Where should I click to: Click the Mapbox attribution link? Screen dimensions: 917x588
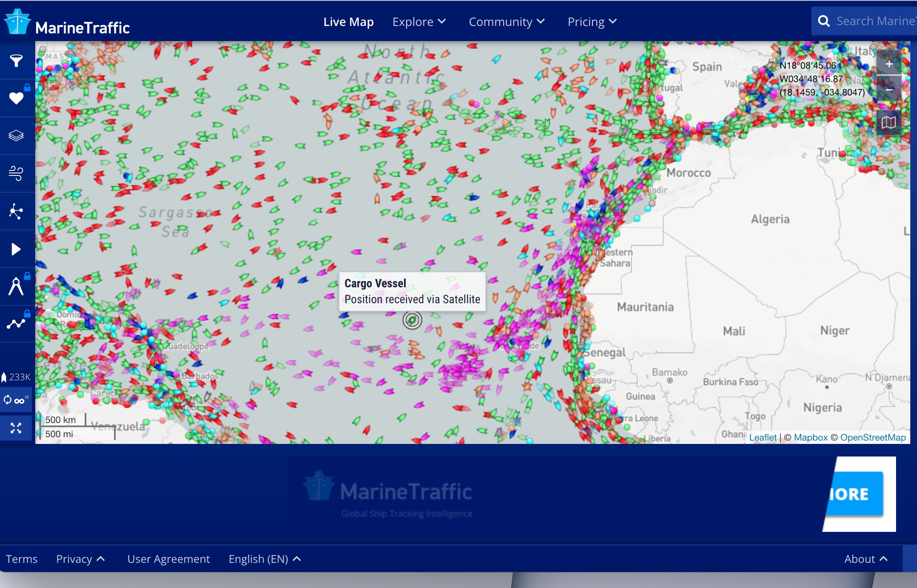(811, 437)
